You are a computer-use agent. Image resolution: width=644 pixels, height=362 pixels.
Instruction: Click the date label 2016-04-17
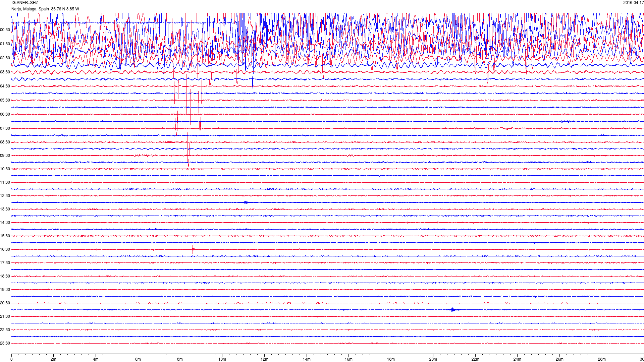(633, 3)
